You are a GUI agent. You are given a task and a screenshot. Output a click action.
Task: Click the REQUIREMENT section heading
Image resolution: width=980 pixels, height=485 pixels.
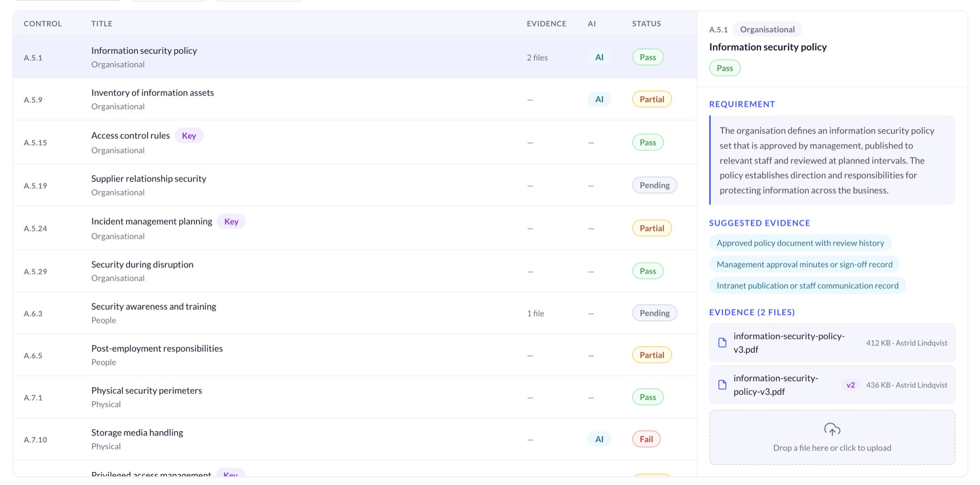pyautogui.click(x=742, y=104)
